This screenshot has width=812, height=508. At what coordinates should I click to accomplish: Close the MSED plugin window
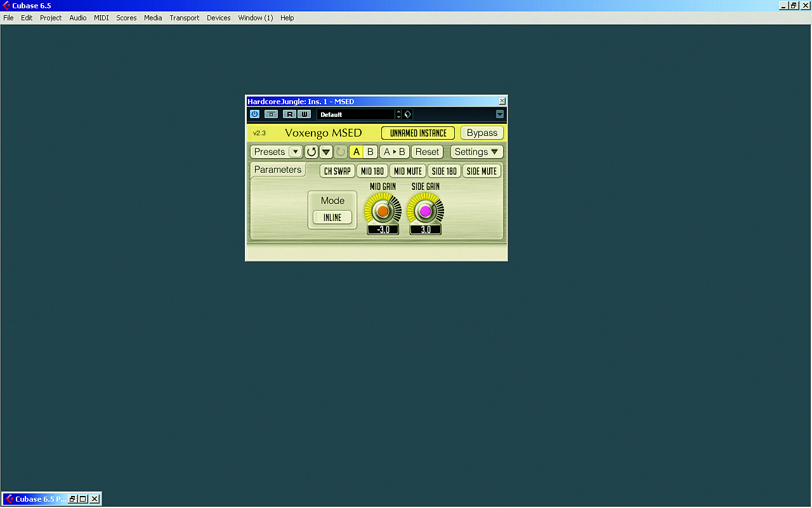[502, 101]
